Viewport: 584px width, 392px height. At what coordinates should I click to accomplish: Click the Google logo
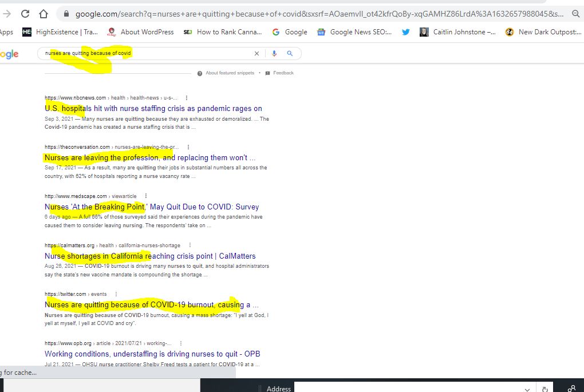pos(9,54)
